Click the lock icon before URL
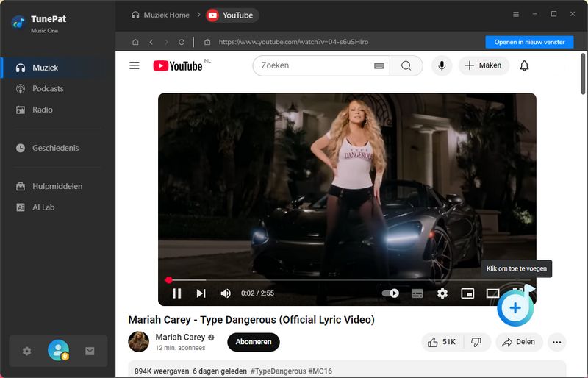 coord(207,42)
